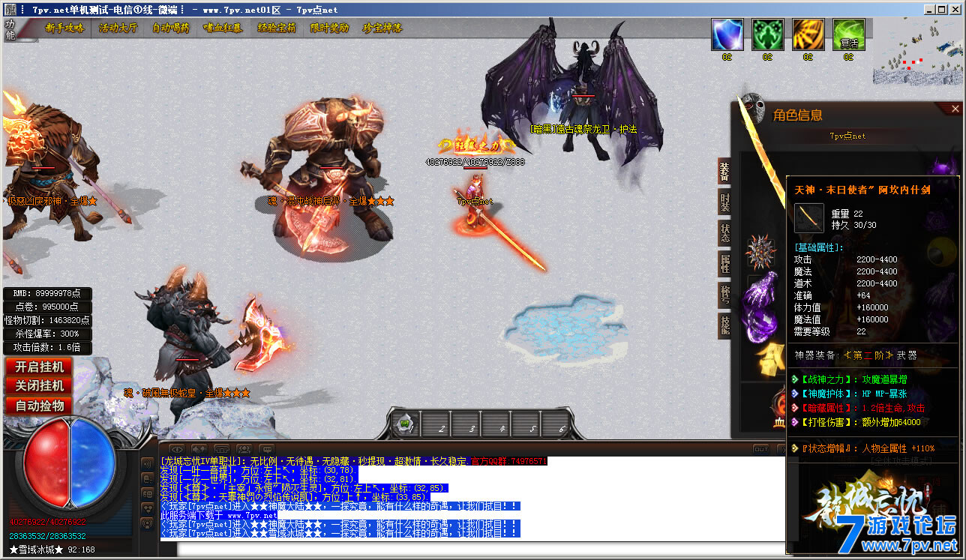Screen dimensions: 966x560
Task: Click the blue shield buff icon
Action: pyautogui.click(x=727, y=34)
